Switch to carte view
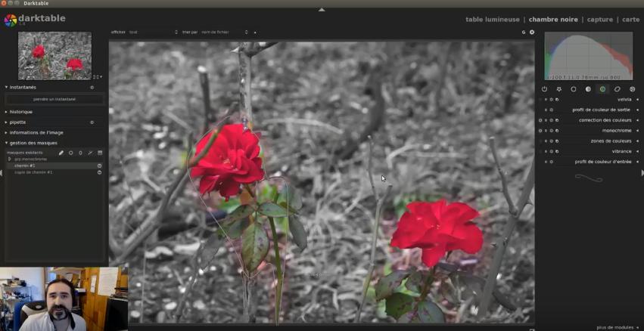644x331 pixels. pyautogui.click(x=630, y=20)
